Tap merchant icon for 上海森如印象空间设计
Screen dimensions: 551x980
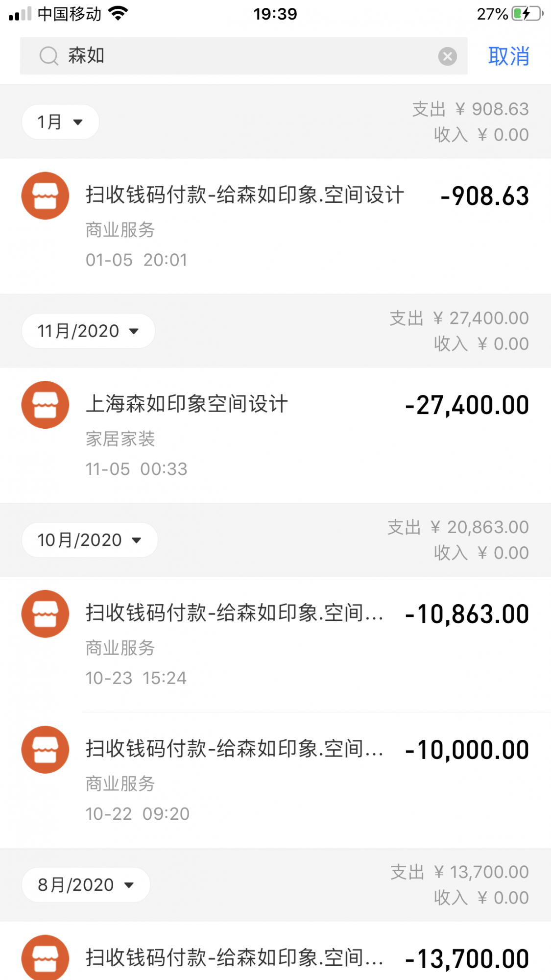(45, 405)
